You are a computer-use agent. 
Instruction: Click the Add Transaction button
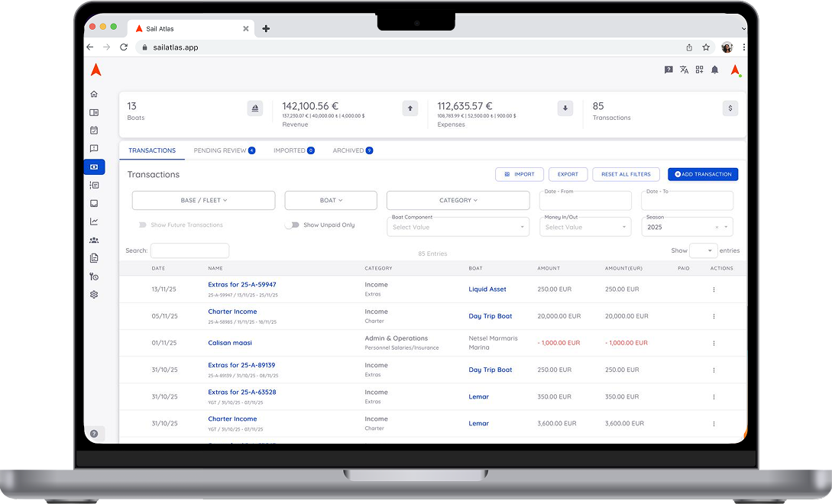point(702,174)
